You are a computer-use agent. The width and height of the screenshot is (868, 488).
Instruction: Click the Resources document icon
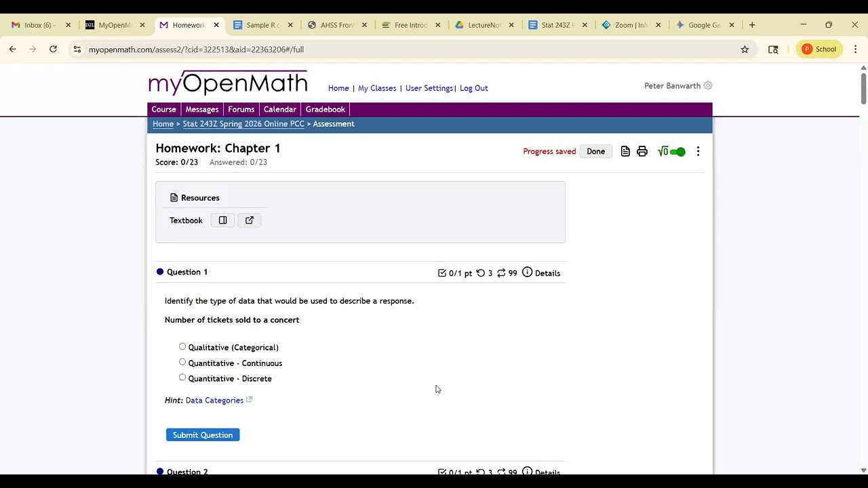[174, 198]
